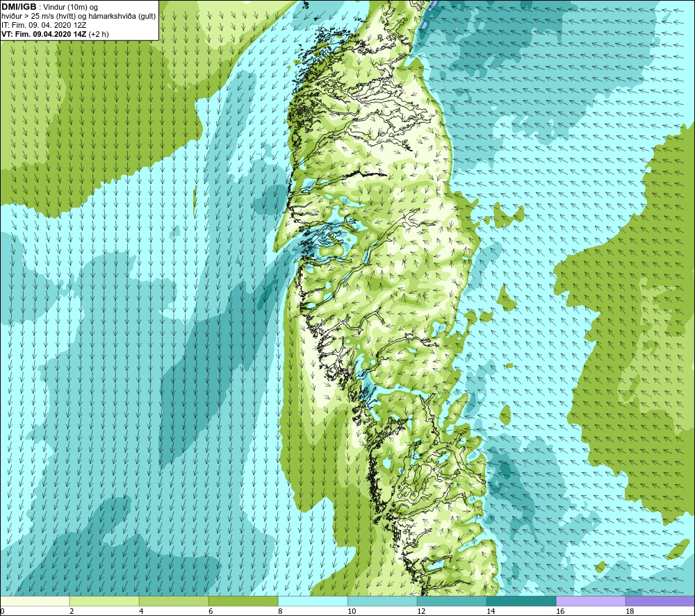This screenshot has width=695, height=616.
Task: Click the 8–10 m/s light cyan legend swatch
Action: [313, 601]
